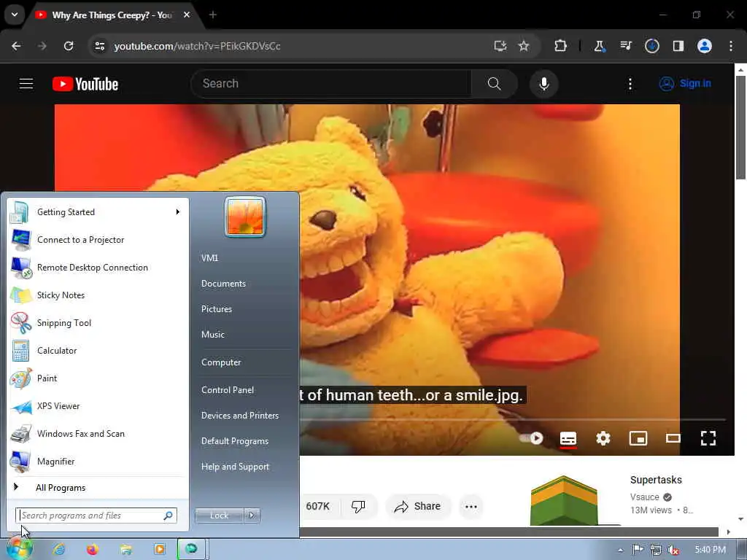The image size is (747, 560).
Task: Open Paint from Start menu
Action: click(x=98, y=378)
